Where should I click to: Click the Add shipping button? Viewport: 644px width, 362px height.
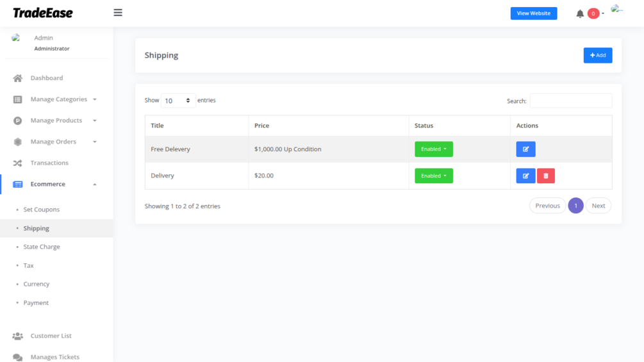tap(597, 56)
